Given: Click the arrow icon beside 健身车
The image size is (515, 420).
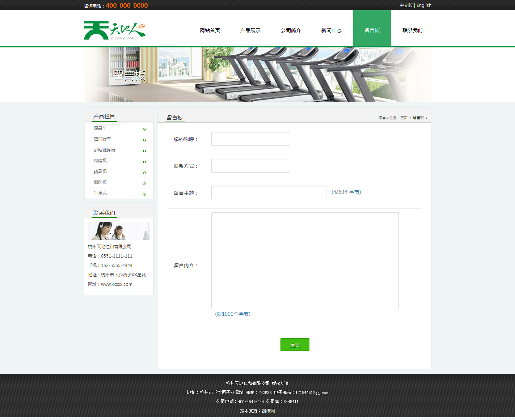Looking at the screenshot, I should (144, 129).
